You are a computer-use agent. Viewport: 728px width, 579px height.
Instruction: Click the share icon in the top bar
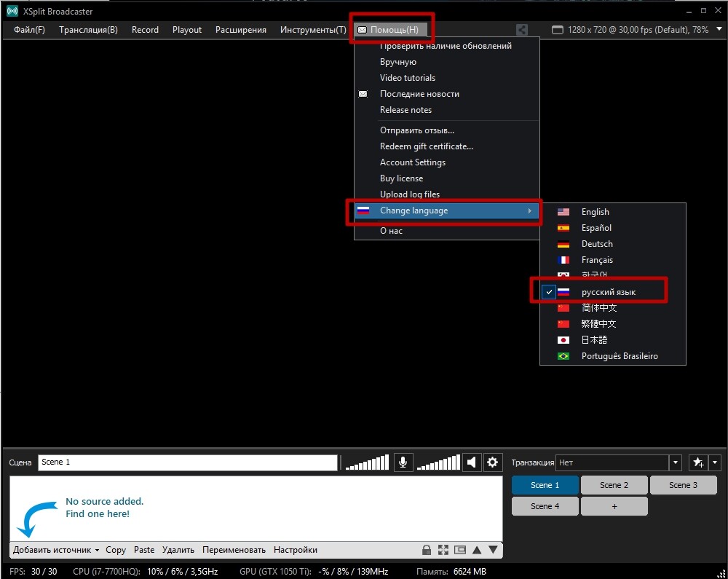(522, 30)
